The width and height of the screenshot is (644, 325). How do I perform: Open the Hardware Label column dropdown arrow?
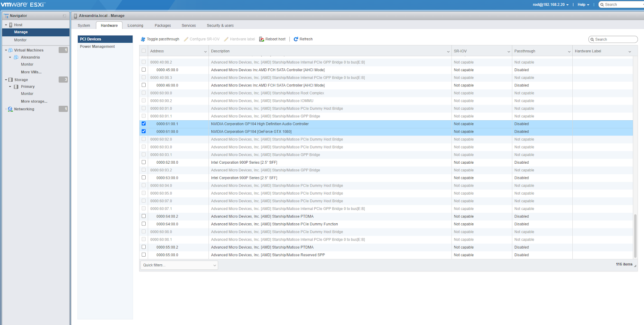[x=630, y=51]
